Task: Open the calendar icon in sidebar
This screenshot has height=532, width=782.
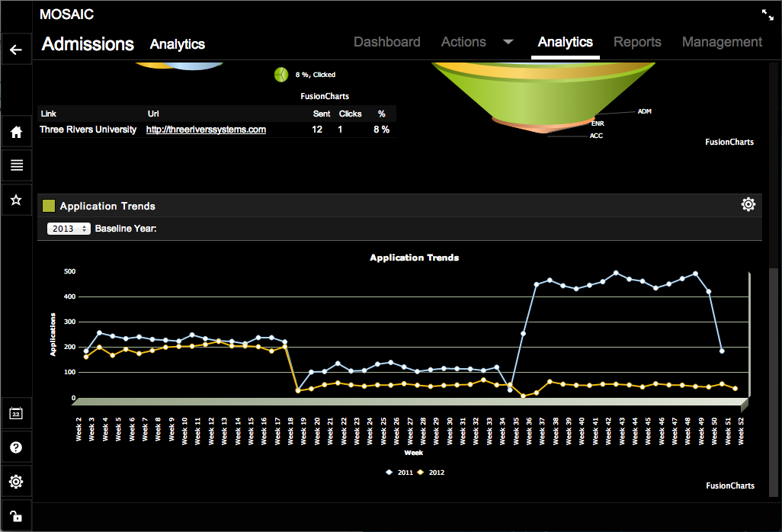Action: (16, 413)
